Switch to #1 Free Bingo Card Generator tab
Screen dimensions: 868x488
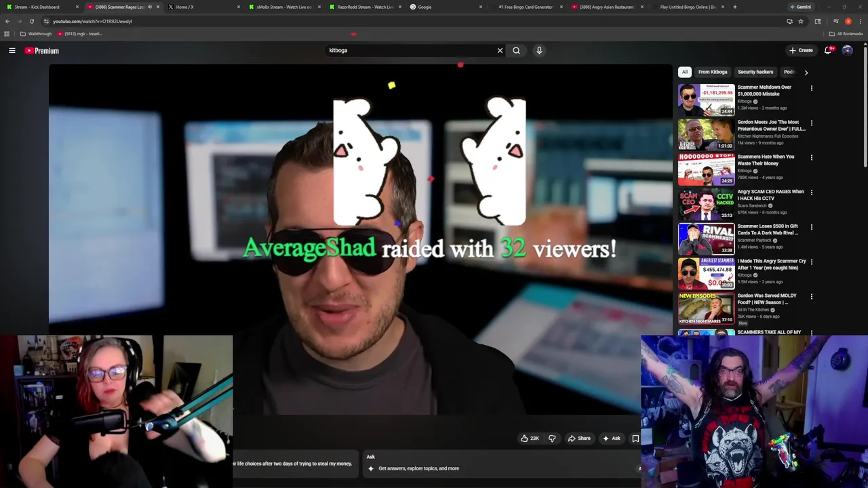pos(526,7)
